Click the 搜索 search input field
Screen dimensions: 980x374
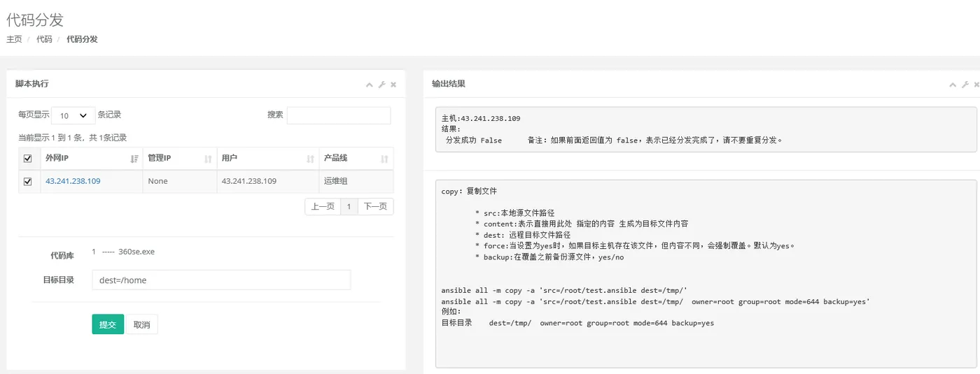click(x=339, y=115)
